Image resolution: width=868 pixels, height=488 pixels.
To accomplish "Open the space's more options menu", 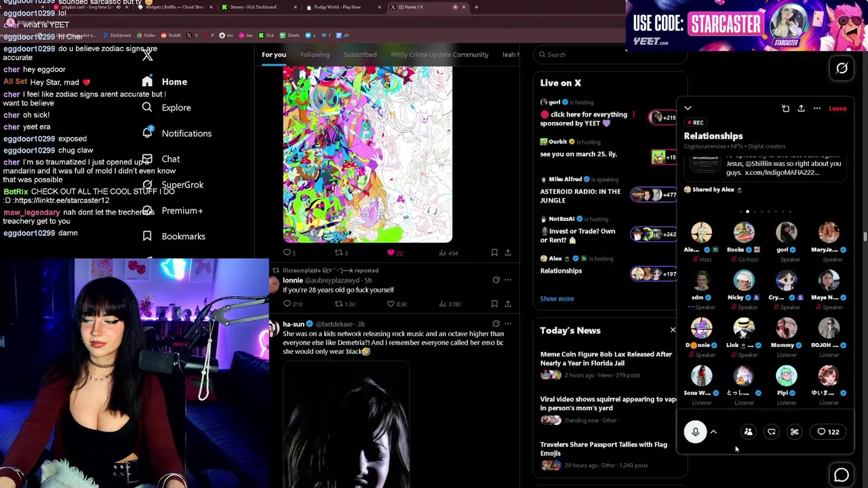I will pos(817,108).
